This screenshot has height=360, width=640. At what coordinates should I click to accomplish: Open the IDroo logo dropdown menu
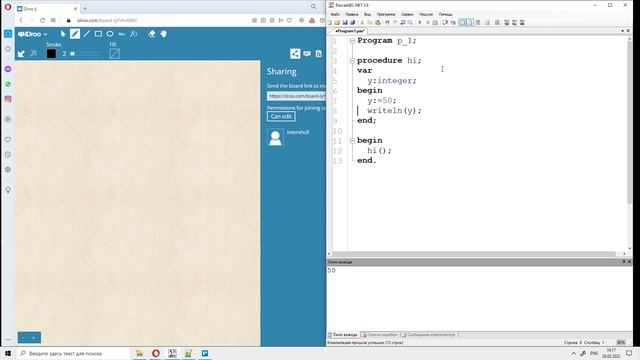point(33,34)
